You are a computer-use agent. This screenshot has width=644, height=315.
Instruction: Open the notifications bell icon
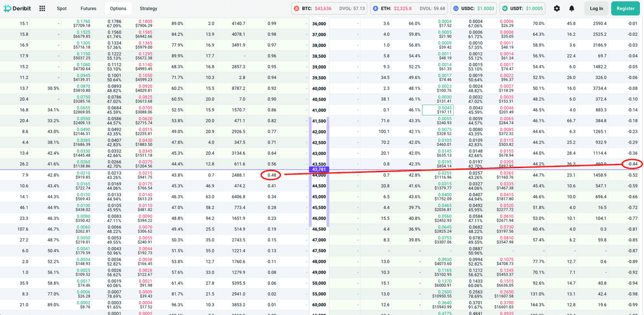[x=572, y=8]
